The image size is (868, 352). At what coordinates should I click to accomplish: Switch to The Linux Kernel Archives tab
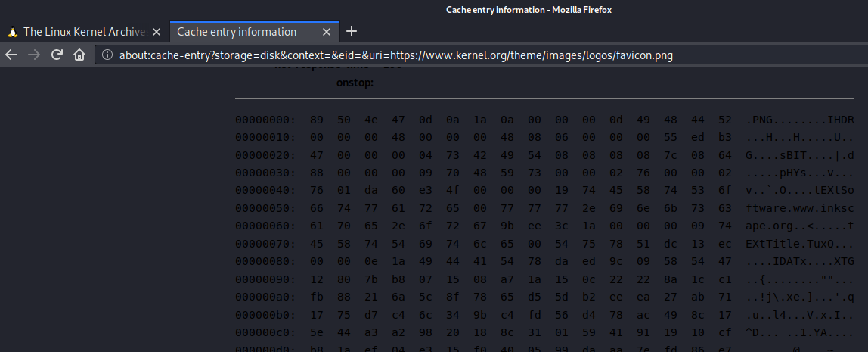[x=85, y=32]
